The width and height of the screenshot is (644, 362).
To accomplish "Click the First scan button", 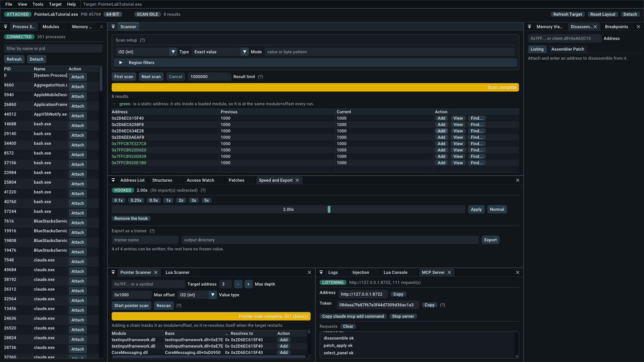I will point(124,77).
